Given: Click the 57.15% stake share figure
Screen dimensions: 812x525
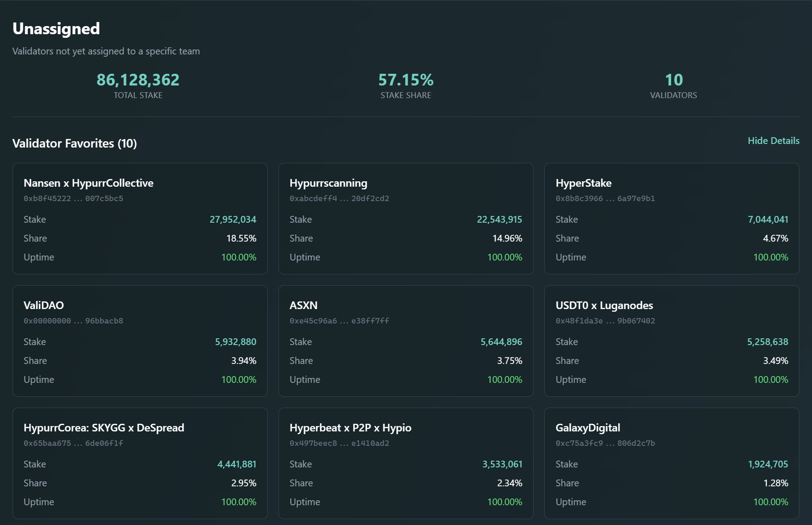Looking at the screenshot, I should coord(406,80).
